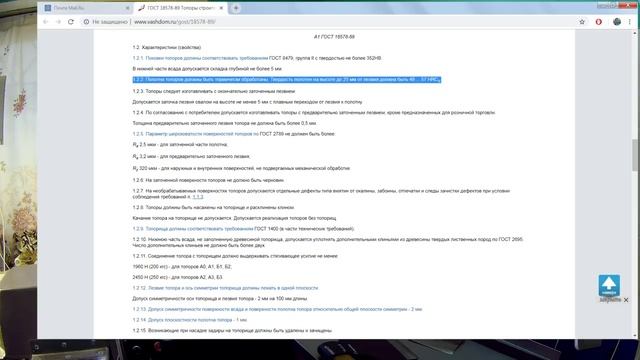Viewport: 640px width, 360px height.
Task: Click text '1.2.15. Возникающие при насадке задиры'
Action: 232,331
